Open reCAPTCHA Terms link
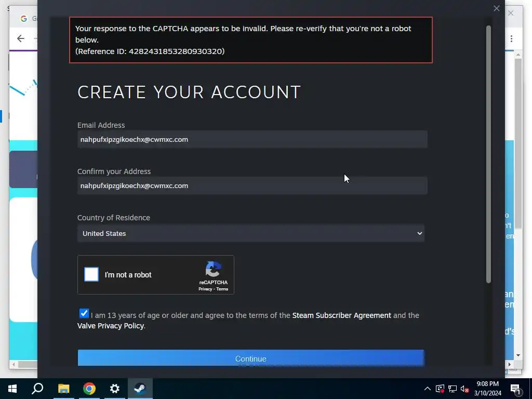 pos(222,289)
